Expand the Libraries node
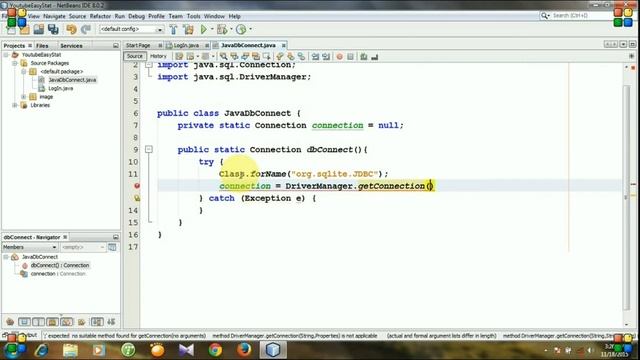Viewport: 640px width, 360px height. [15, 105]
